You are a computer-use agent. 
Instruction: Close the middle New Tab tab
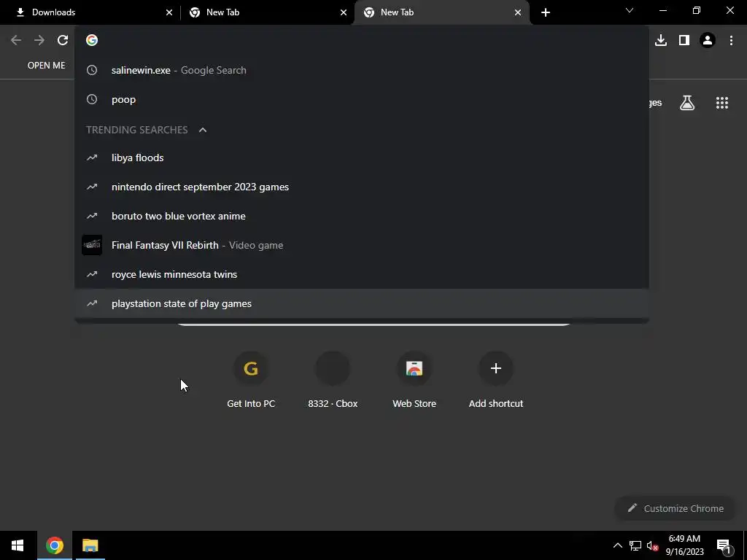(x=344, y=12)
